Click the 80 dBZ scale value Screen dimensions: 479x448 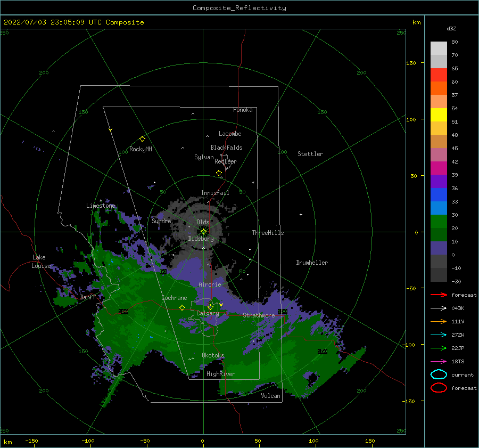pos(455,42)
